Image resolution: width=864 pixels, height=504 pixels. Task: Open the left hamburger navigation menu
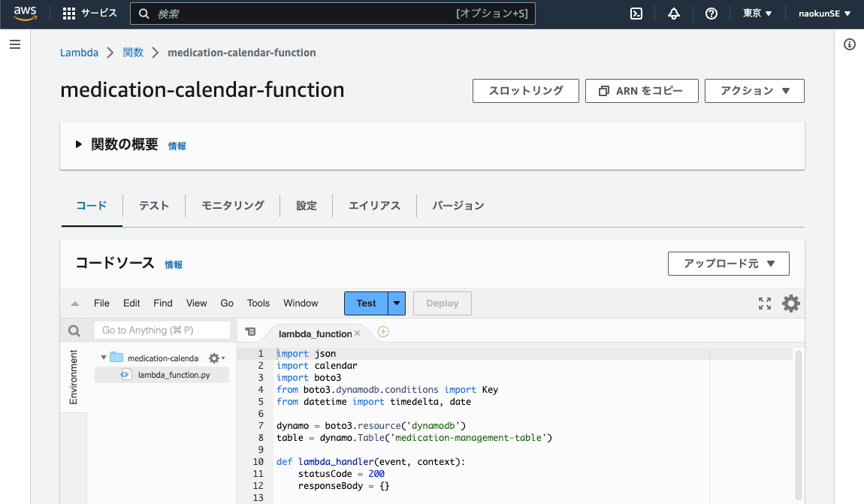click(15, 44)
